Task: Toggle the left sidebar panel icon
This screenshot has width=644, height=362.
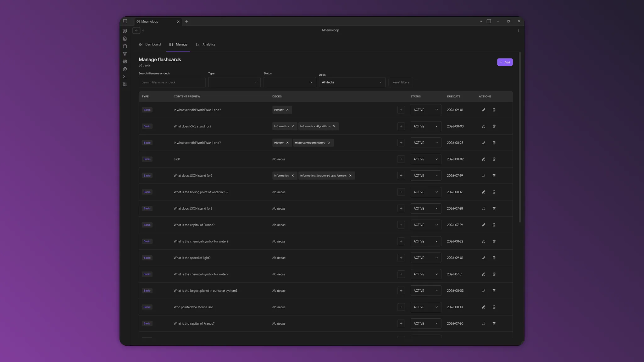Action: tap(125, 21)
